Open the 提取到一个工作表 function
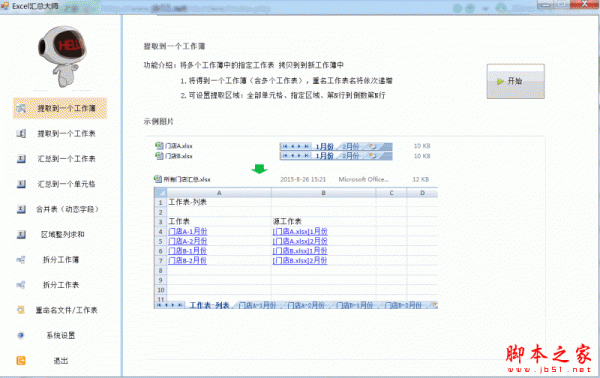The height and width of the screenshot is (378, 600). (60, 134)
